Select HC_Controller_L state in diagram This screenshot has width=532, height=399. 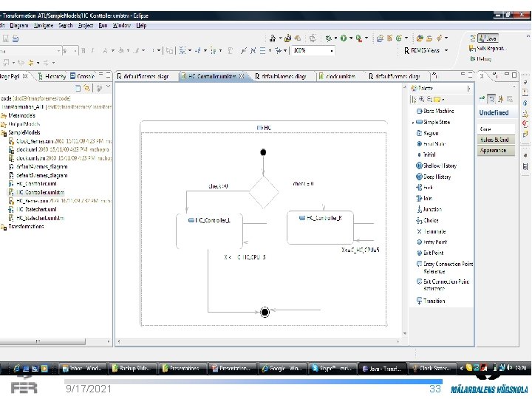click(209, 231)
